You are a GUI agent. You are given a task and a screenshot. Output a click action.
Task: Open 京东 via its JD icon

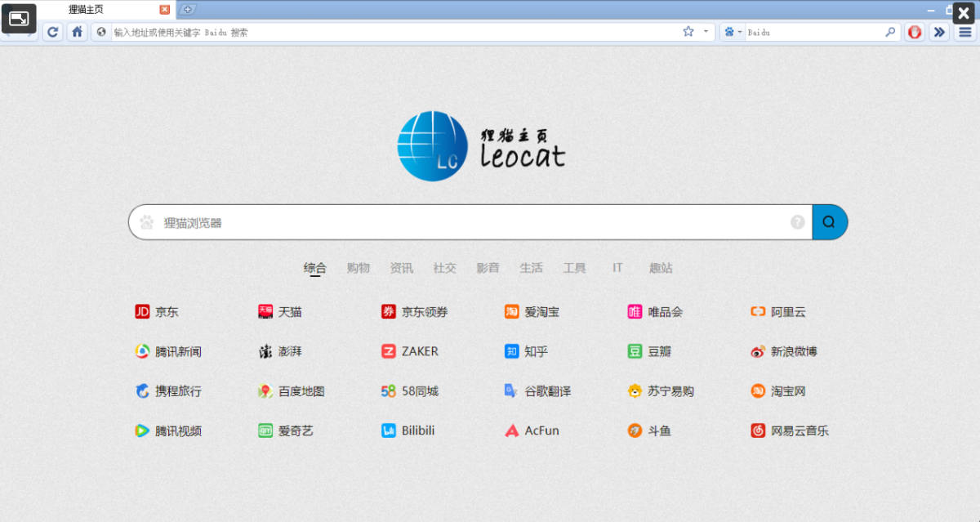pos(143,311)
